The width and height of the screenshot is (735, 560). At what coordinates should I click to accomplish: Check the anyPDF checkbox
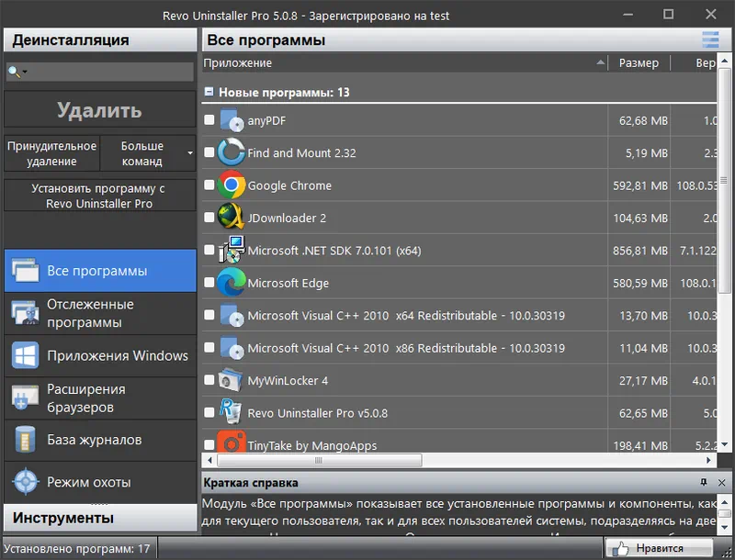[209, 120]
